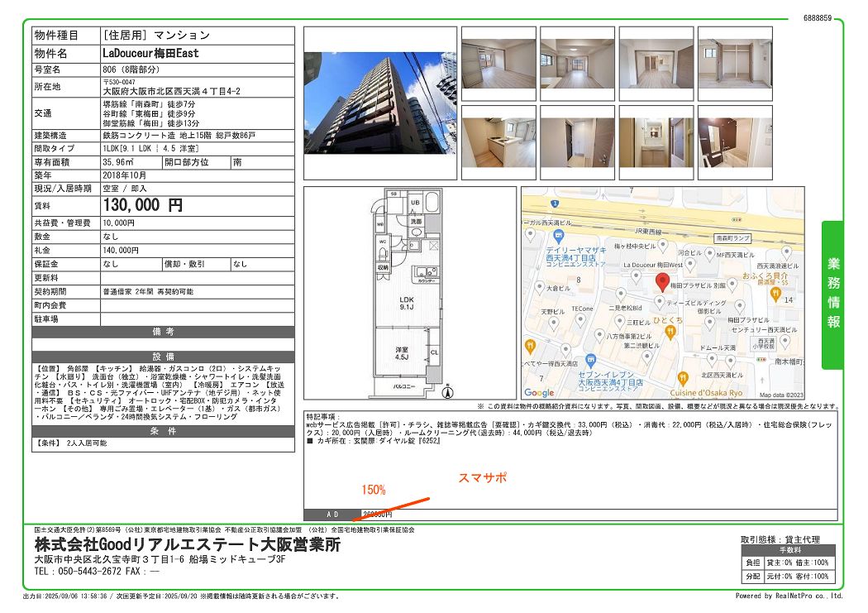
Task: Click the おふくろ貝介 restaurant marker
Action: [x=775, y=292]
